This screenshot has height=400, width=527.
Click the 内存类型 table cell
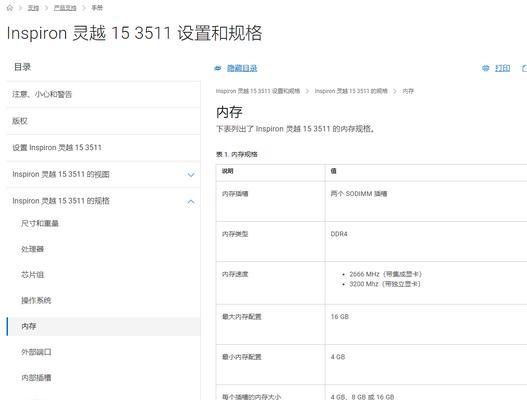pyautogui.click(x=271, y=241)
